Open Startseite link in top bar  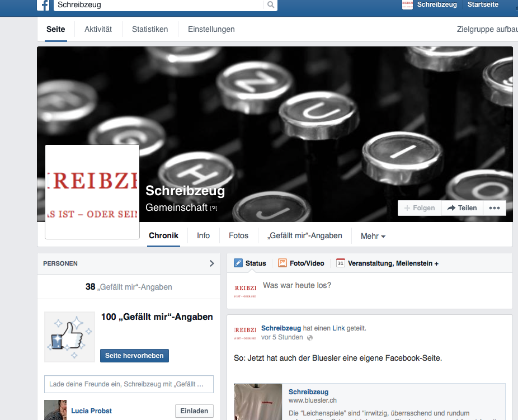click(x=483, y=4)
